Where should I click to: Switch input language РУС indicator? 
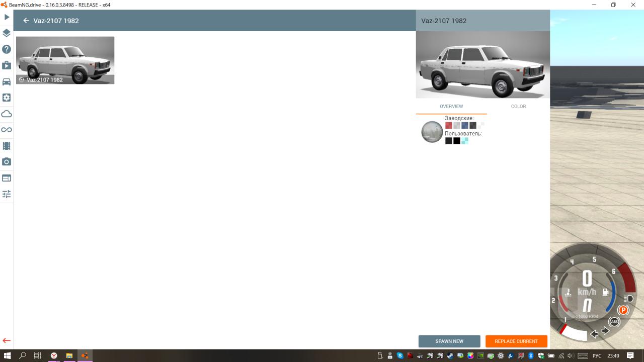597,355
